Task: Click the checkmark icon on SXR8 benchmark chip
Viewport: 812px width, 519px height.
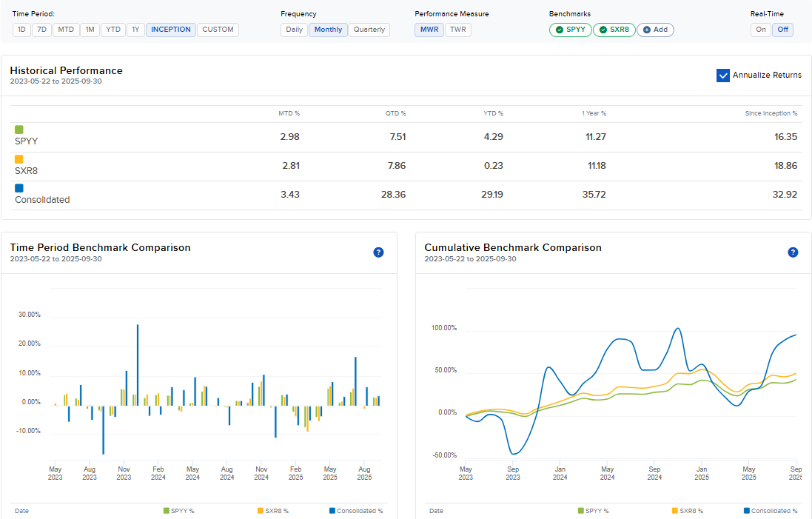Action: click(x=603, y=30)
